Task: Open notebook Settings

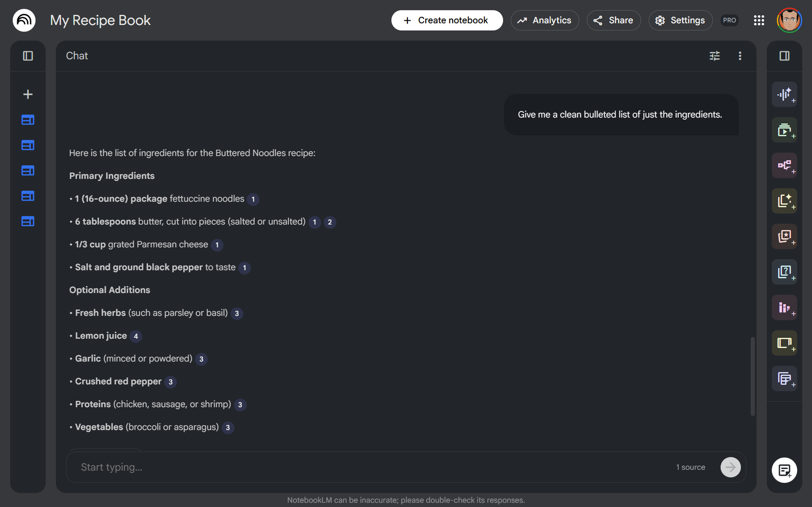Action: point(680,20)
